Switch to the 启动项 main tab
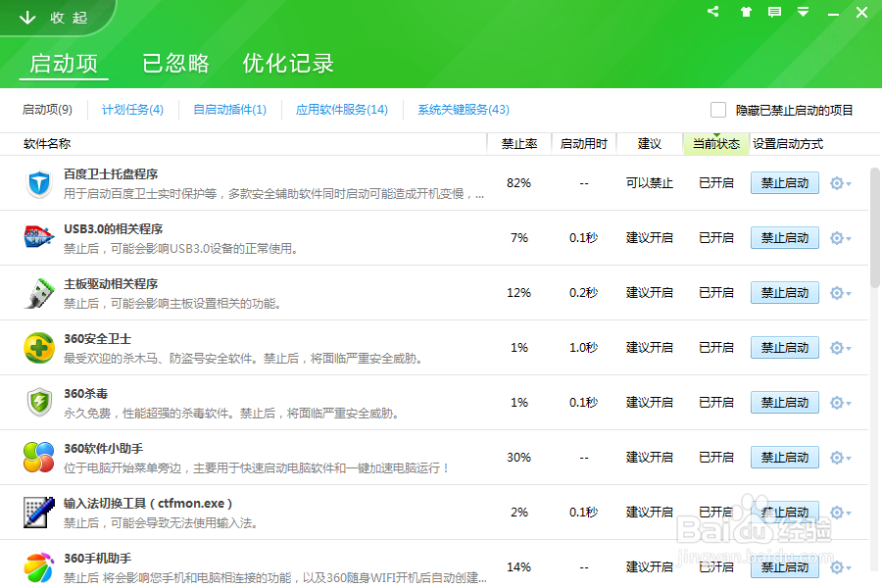This screenshot has height=588, width=882. pos(64,63)
